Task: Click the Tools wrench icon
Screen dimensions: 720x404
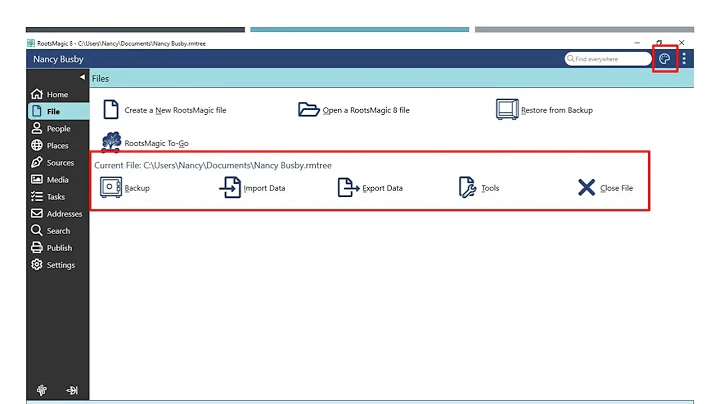Action: coord(467,187)
